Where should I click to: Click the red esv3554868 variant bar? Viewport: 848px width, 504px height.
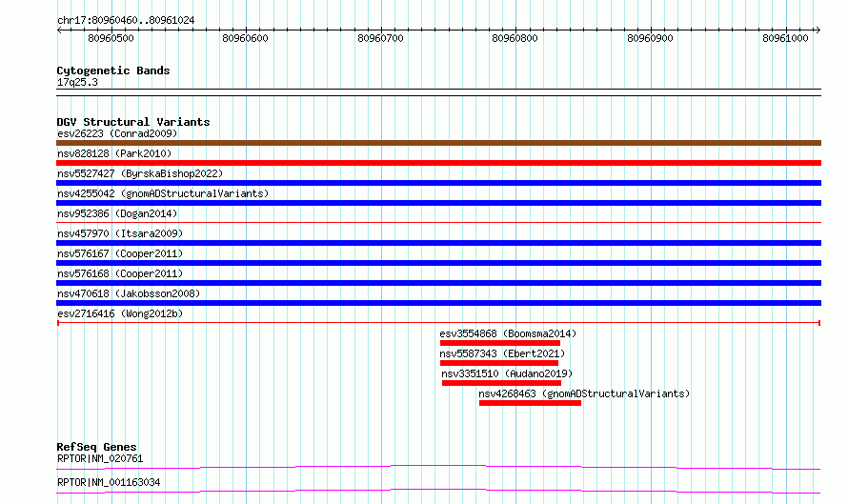(499, 343)
